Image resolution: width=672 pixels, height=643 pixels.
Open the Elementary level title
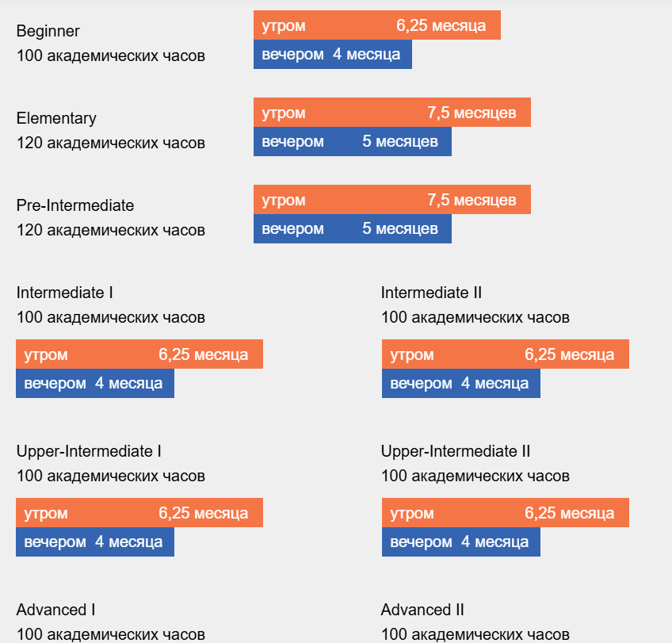click(x=56, y=118)
